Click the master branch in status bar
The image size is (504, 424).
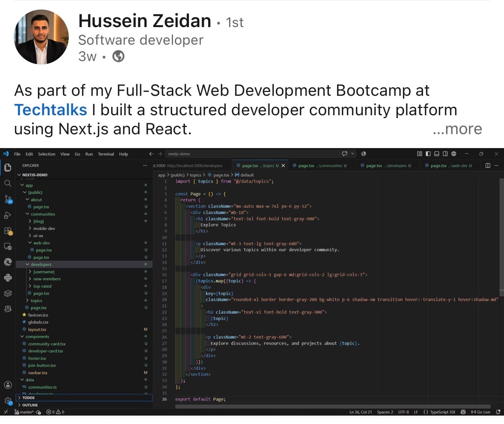(24, 412)
